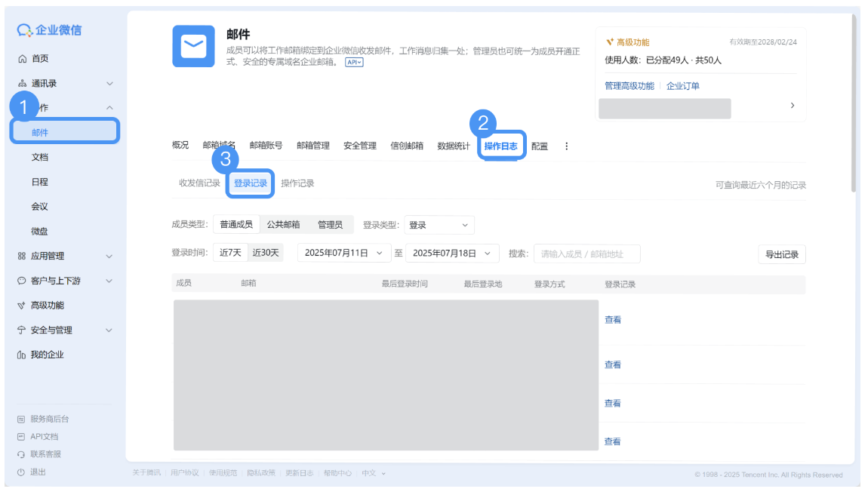Open 隐私政策 footer link
The image size is (868, 498).
click(260, 473)
